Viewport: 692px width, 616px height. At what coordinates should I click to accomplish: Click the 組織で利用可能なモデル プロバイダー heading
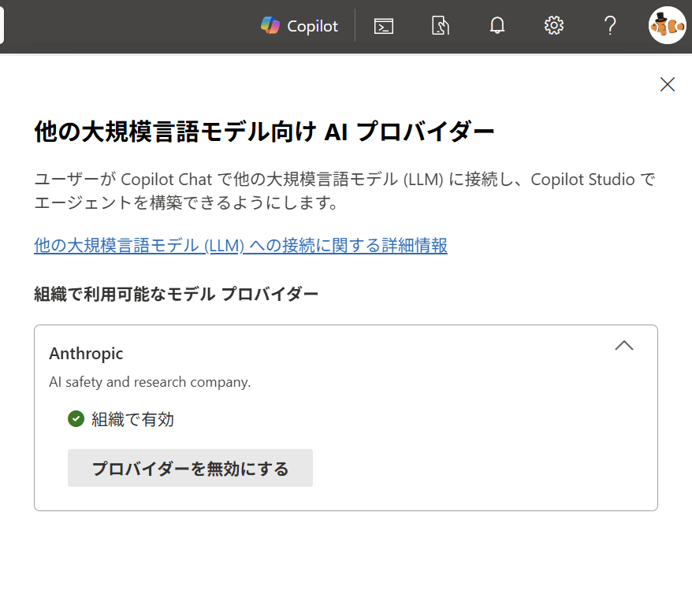pyautogui.click(x=176, y=295)
